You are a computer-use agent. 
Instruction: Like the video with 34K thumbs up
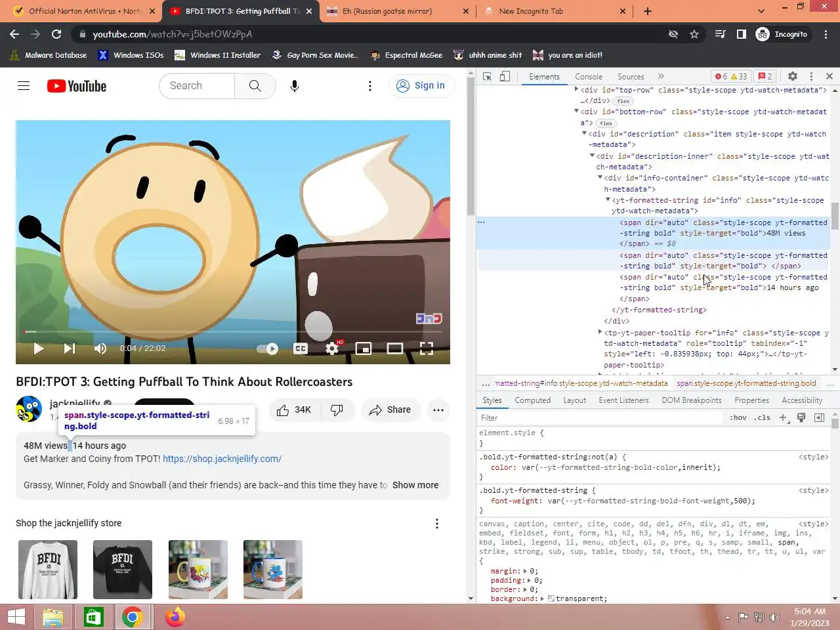coord(293,410)
